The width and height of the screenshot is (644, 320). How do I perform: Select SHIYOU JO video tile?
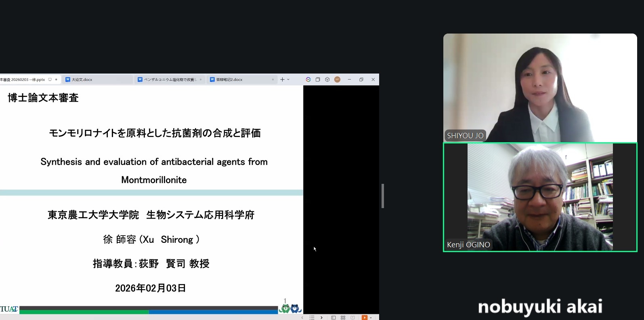tap(540, 88)
